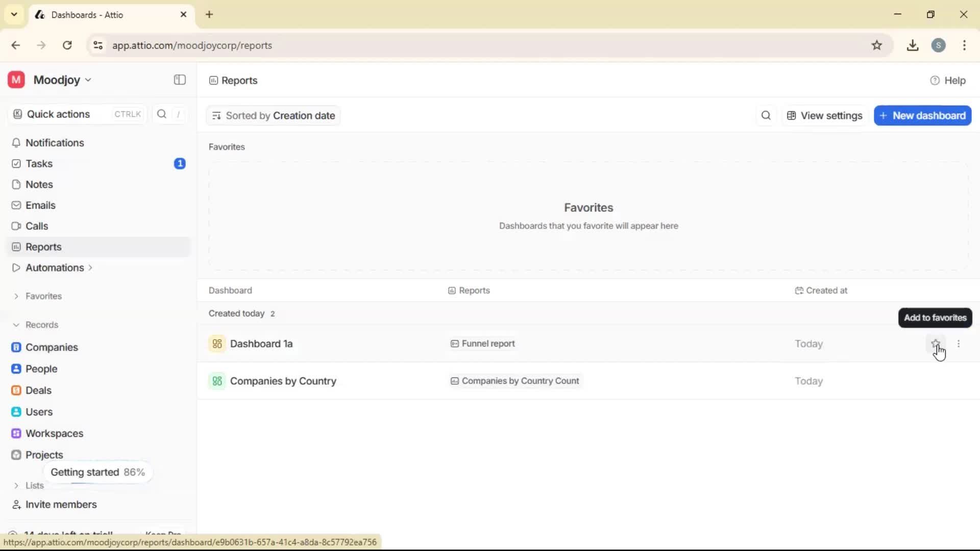Open the sidebar search magnifier
This screenshot has width=980, height=551.
pyautogui.click(x=161, y=114)
